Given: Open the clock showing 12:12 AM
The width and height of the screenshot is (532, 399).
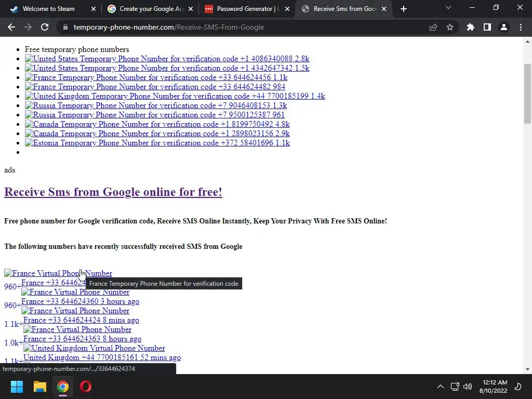Looking at the screenshot, I should [x=494, y=387].
